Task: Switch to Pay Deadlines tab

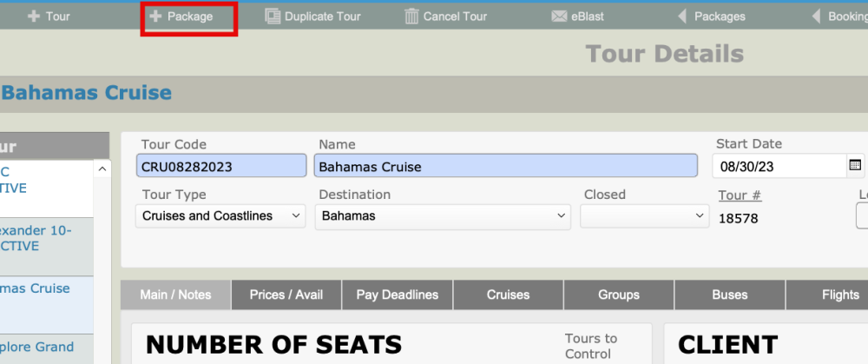Action: click(398, 295)
